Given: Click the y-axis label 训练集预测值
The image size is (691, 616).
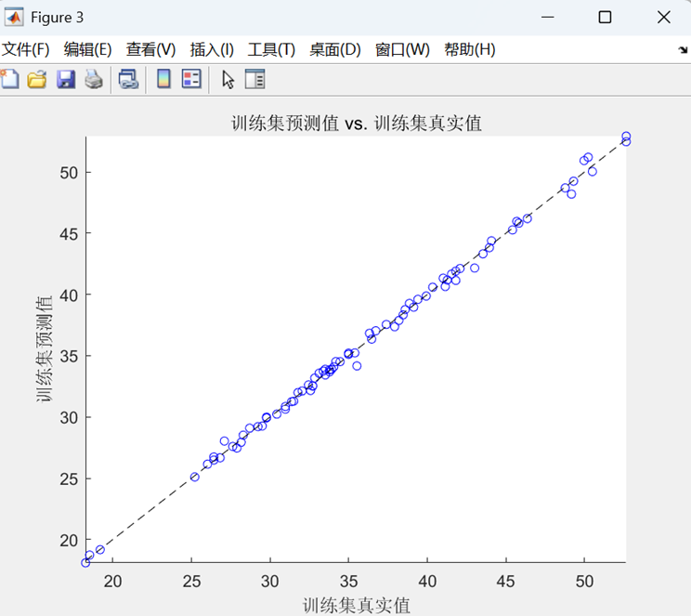Looking at the screenshot, I should [44, 348].
